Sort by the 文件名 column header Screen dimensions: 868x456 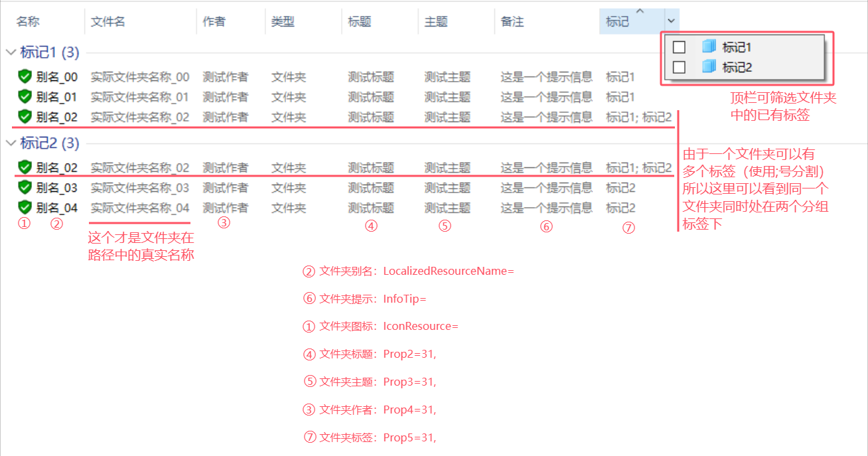click(108, 22)
